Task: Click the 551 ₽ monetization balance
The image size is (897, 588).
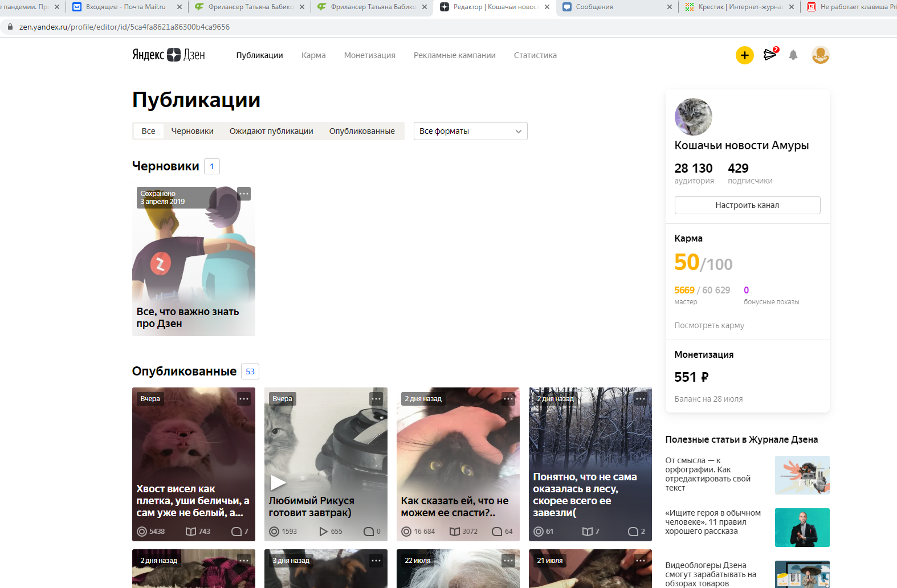Action: [x=691, y=377]
